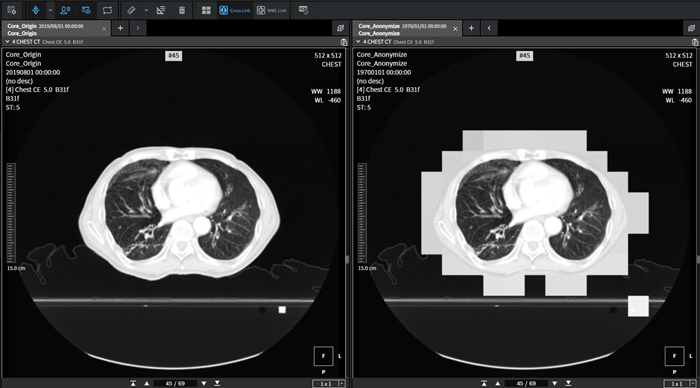Toggle the Cross Link button
The width and height of the screenshot is (700, 388).
point(235,10)
